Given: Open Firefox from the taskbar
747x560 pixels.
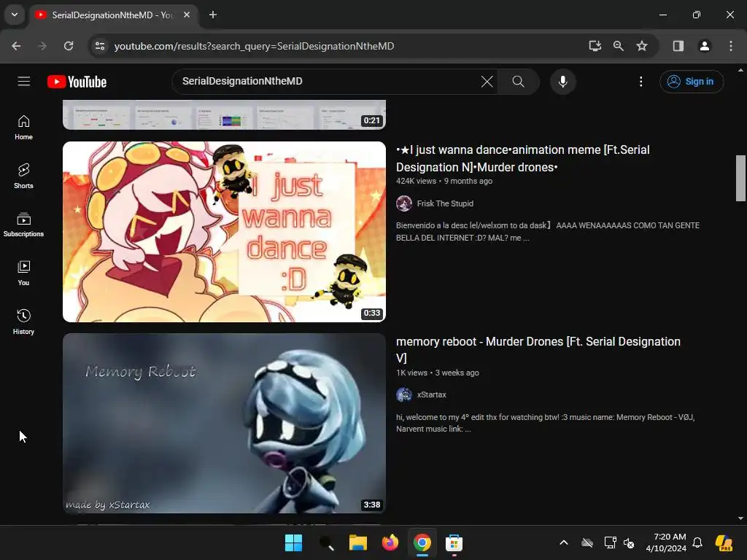Looking at the screenshot, I should click(390, 542).
